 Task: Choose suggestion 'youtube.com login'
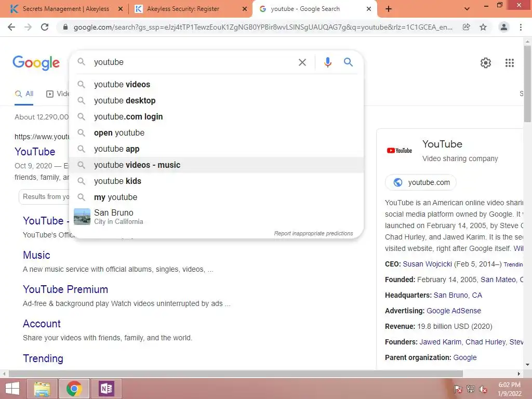pyautogui.click(x=217, y=117)
